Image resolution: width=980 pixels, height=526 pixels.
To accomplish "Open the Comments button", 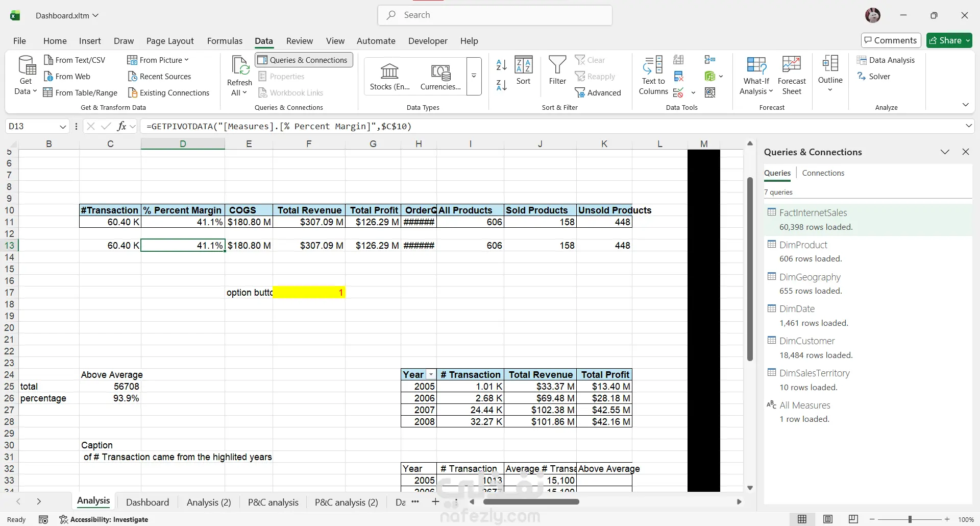I will [x=891, y=40].
